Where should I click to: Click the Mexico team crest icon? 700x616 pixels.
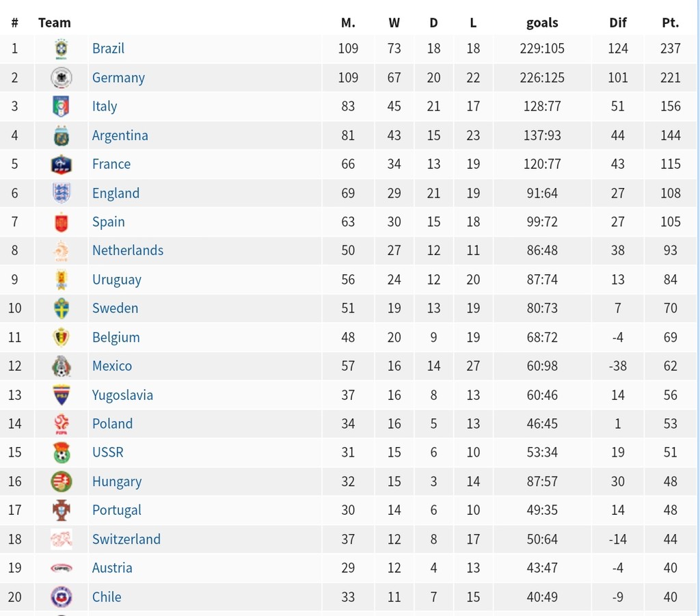click(x=61, y=366)
